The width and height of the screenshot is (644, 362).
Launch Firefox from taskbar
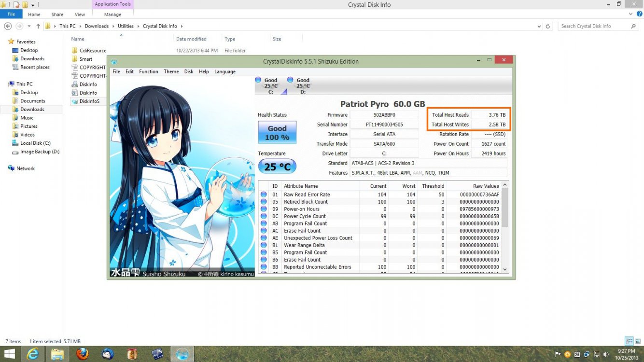pos(83,354)
